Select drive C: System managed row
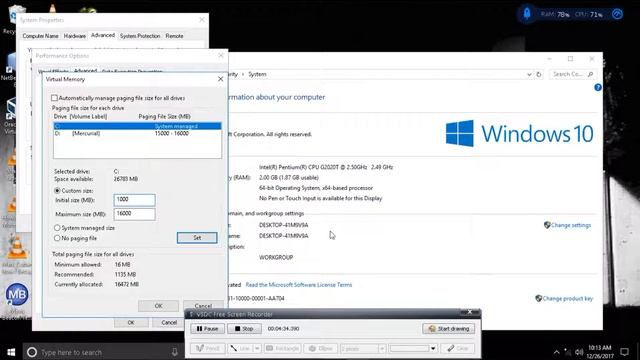Viewport: 640px width, 360px height. coord(138,126)
